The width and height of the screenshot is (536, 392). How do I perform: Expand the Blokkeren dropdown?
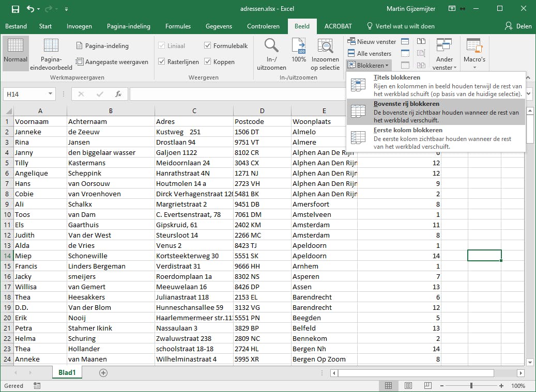coord(369,66)
